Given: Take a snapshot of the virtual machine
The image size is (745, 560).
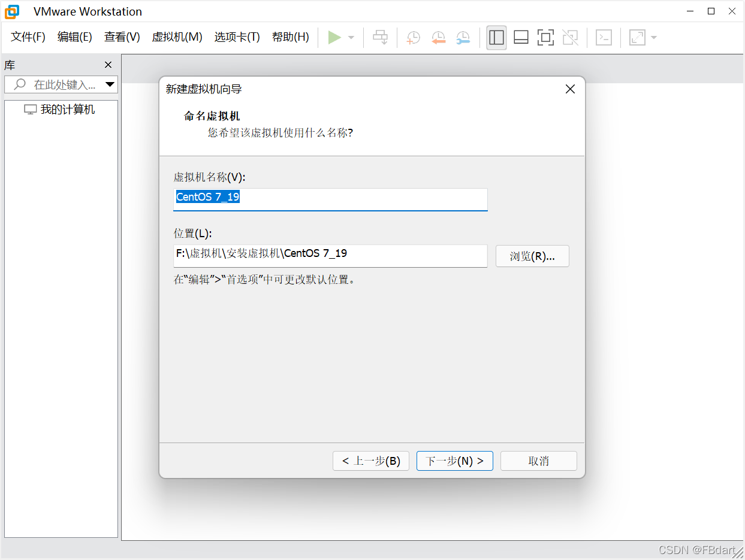Looking at the screenshot, I should 412,37.
